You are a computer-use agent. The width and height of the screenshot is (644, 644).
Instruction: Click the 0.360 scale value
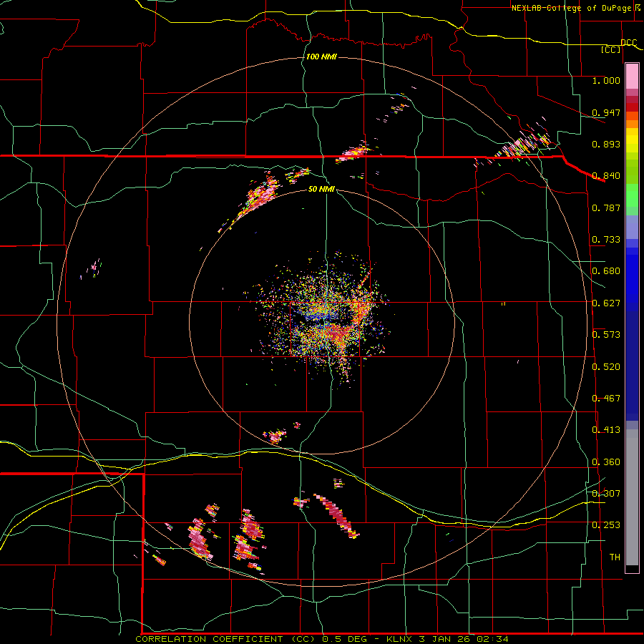606,462
